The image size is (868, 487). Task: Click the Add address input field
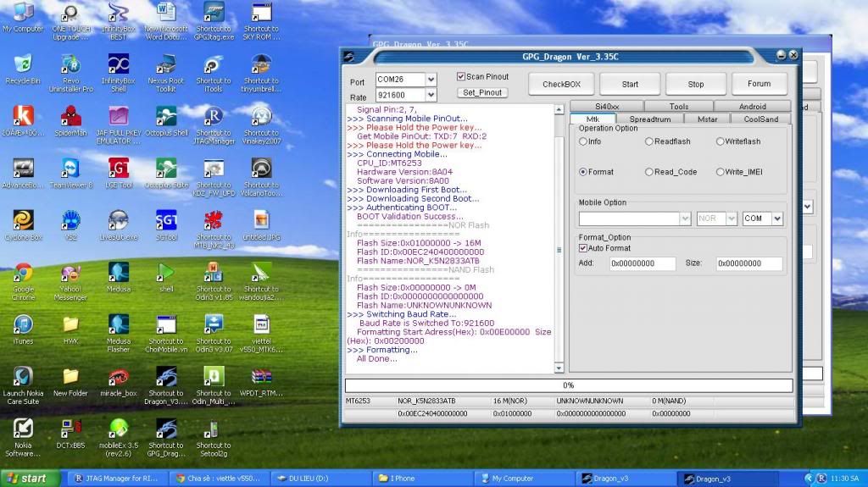643,263
